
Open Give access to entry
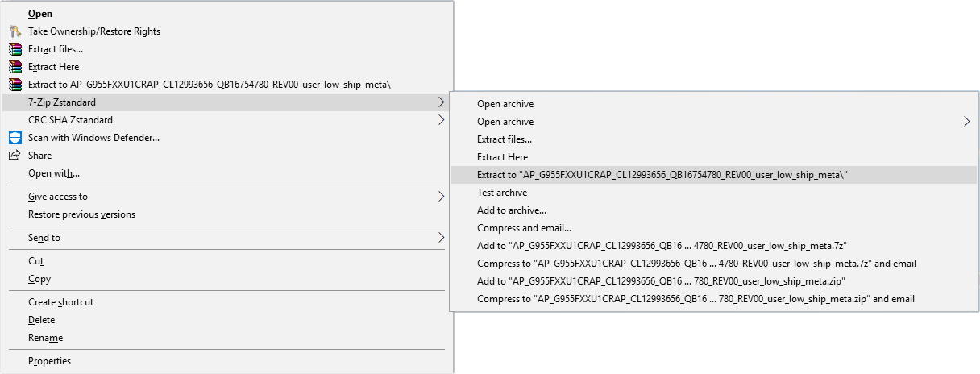coord(226,197)
